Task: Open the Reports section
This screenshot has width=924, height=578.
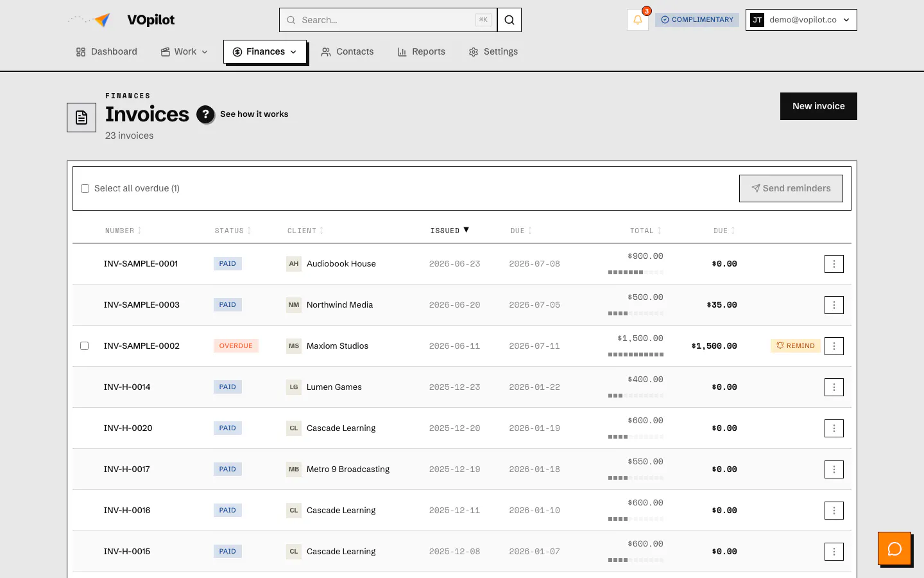Action: click(421, 52)
